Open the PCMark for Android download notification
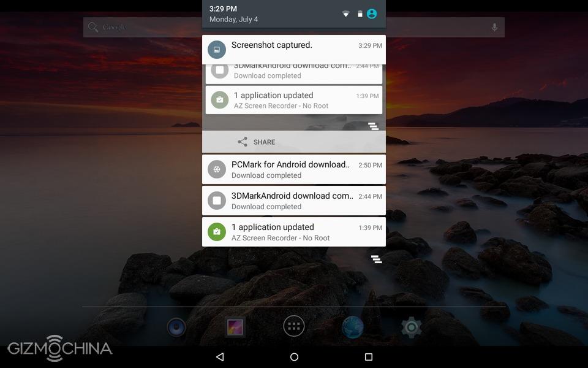The image size is (588, 368). click(x=293, y=169)
